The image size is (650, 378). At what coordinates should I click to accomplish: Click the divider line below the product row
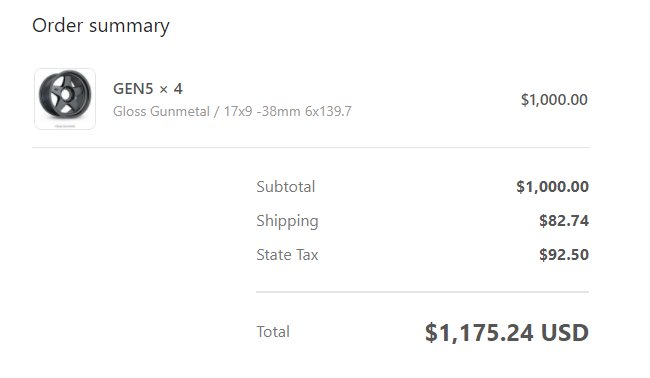(x=311, y=147)
